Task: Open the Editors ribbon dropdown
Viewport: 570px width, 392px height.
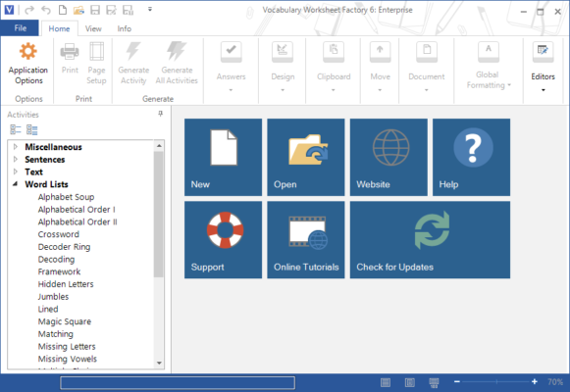Action: click(x=543, y=67)
